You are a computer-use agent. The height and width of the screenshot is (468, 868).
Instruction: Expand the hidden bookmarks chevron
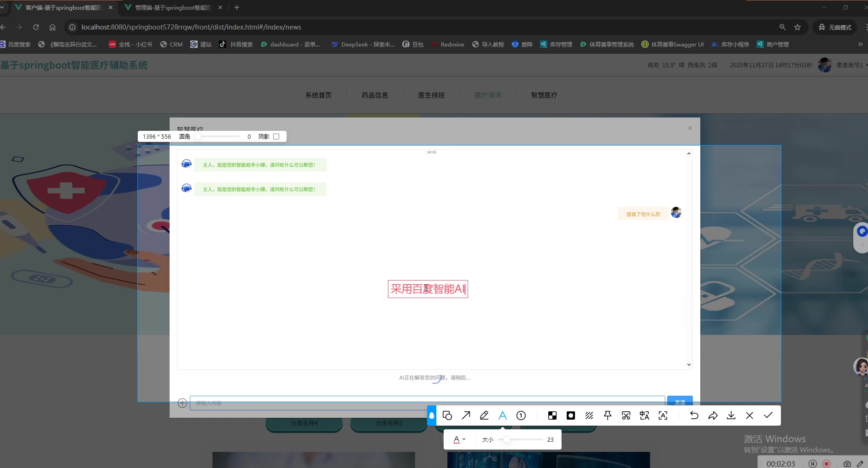click(860, 44)
